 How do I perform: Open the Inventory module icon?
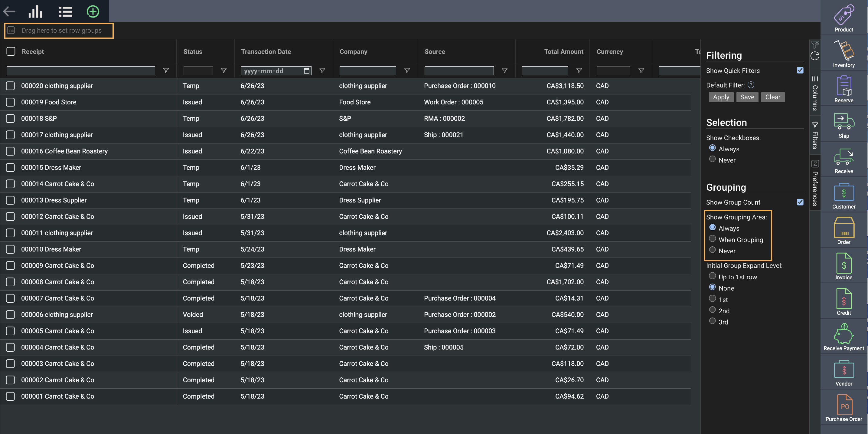(x=844, y=51)
